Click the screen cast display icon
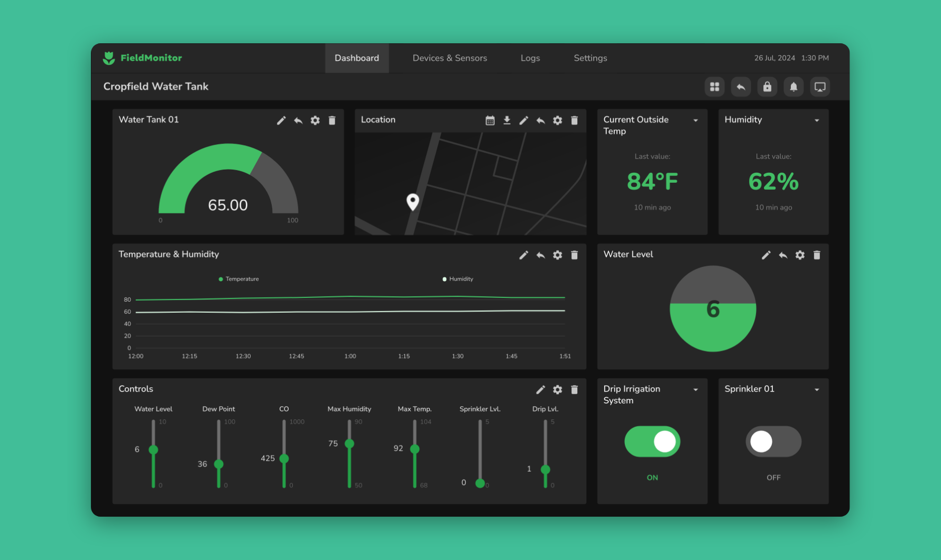 point(820,87)
